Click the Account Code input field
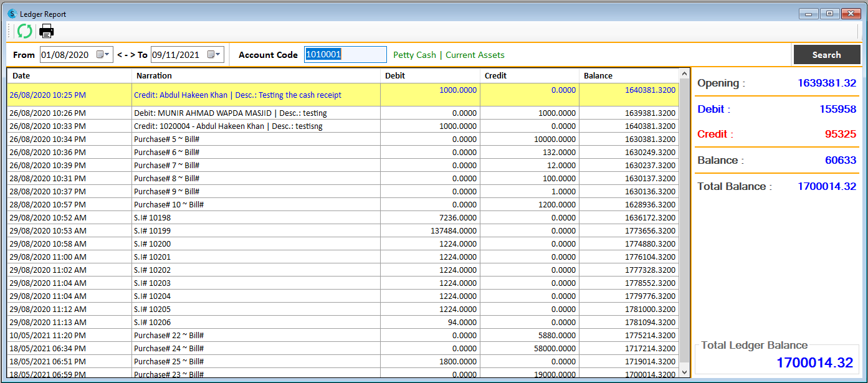This screenshot has height=383, width=868. tap(345, 55)
